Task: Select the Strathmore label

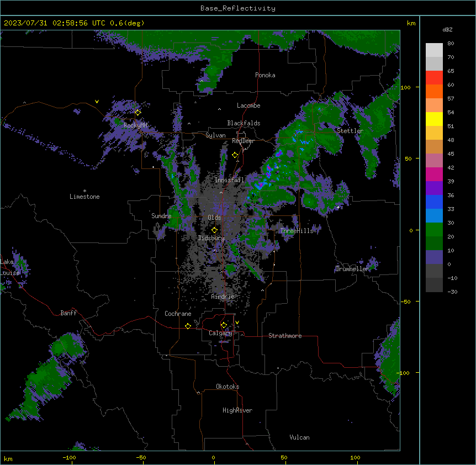Action: click(x=285, y=336)
